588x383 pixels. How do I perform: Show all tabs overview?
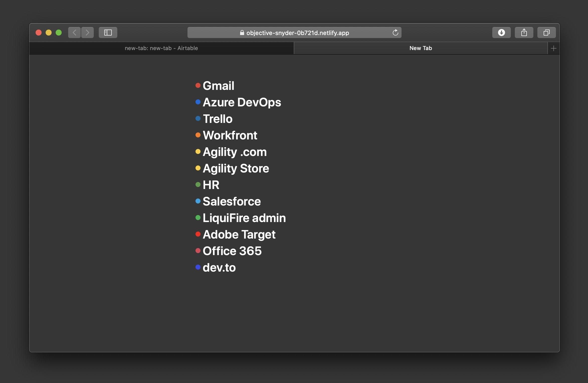tap(546, 32)
